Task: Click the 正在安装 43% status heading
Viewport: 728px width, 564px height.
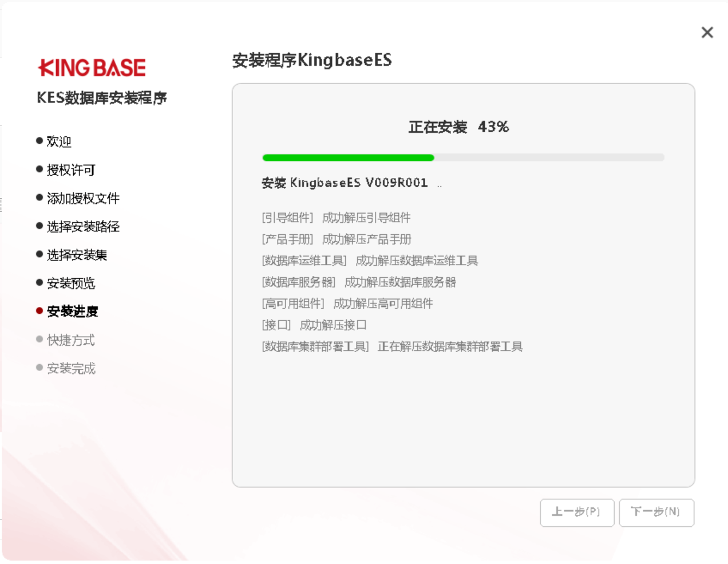Action: (x=458, y=127)
